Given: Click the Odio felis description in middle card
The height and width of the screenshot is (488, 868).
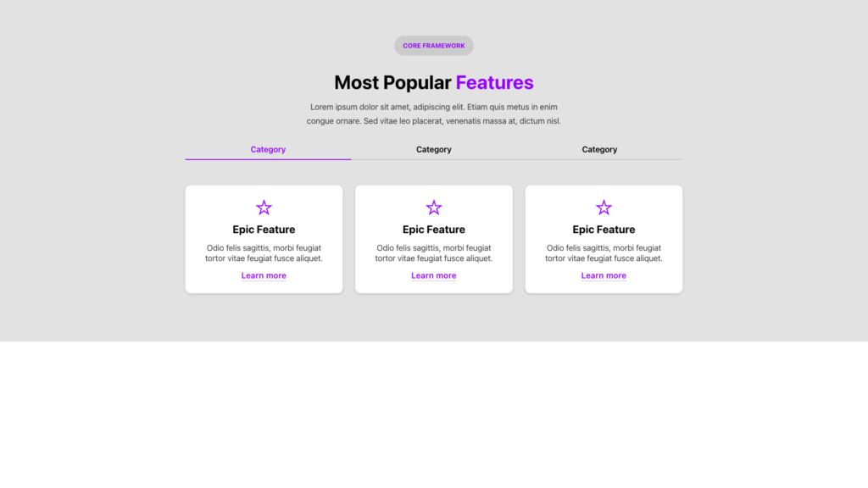Looking at the screenshot, I should 434,253.
